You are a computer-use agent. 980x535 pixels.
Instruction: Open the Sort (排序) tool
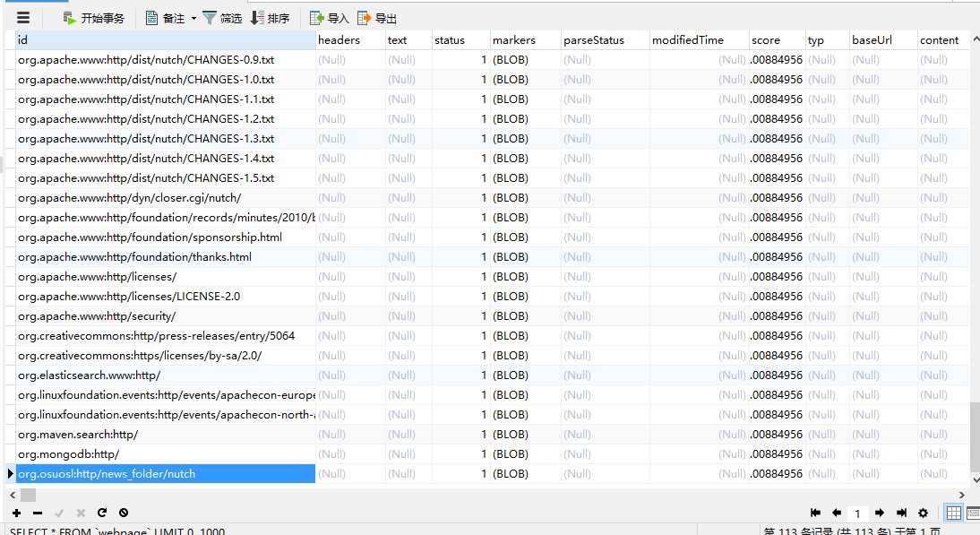click(x=270, y=18)
